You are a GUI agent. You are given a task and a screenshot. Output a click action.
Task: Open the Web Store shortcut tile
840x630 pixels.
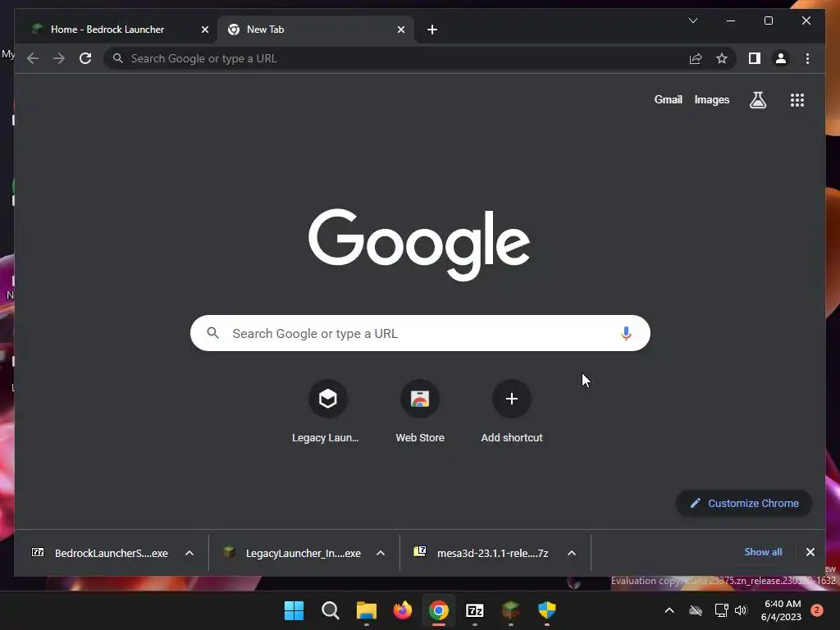(x=420, y=412)
